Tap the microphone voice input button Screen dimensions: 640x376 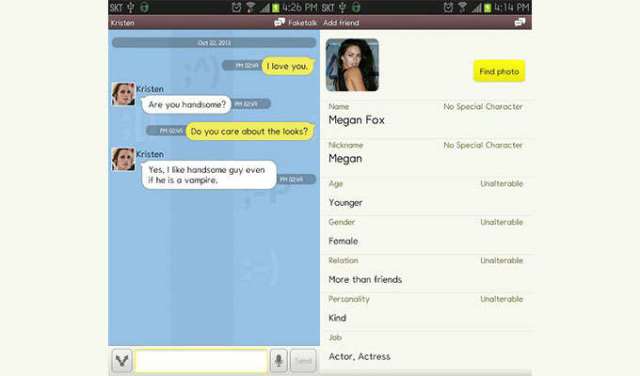279,360
